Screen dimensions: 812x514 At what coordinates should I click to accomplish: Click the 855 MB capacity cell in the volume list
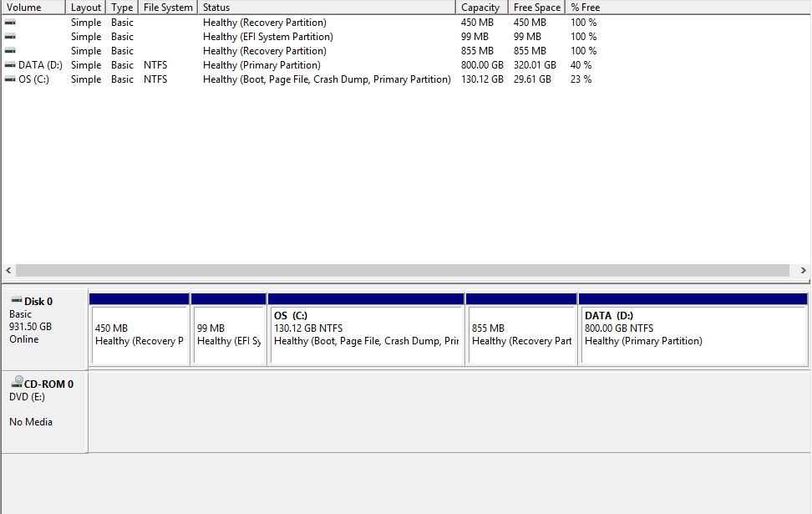[x=477, y=51]
